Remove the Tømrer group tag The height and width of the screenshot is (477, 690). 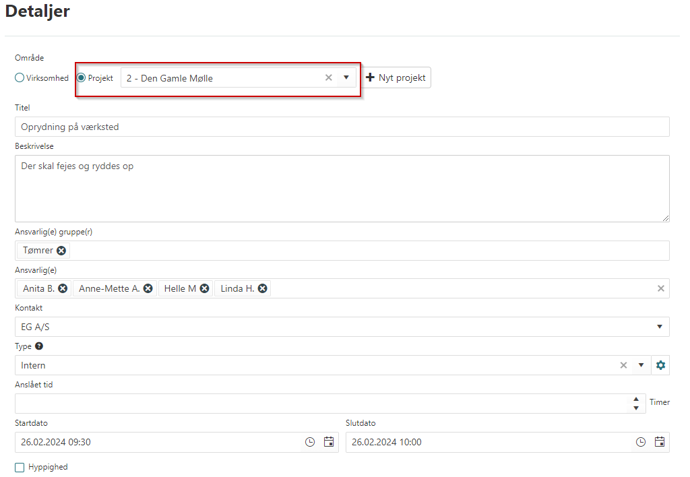coord(62,250)
